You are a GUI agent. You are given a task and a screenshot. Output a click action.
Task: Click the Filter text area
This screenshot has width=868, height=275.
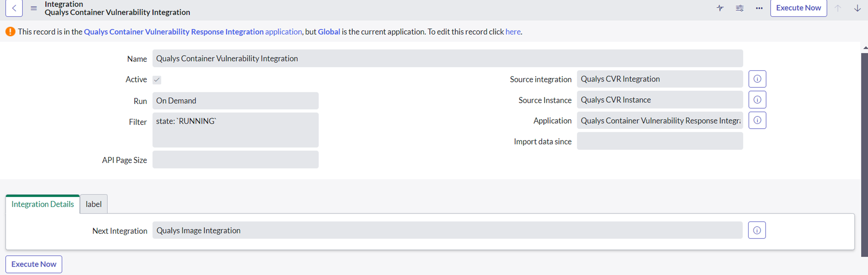[x=235, y=130]
